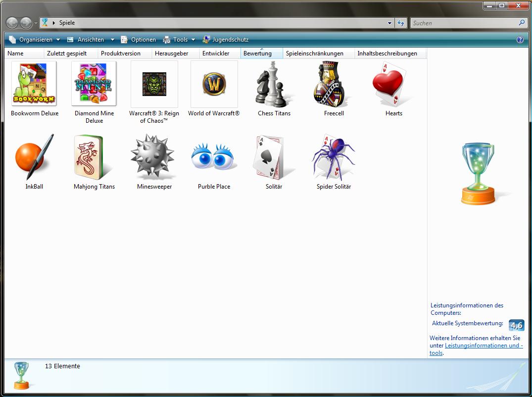Sort by Zuletzt gespielt column

click(71, 53)
